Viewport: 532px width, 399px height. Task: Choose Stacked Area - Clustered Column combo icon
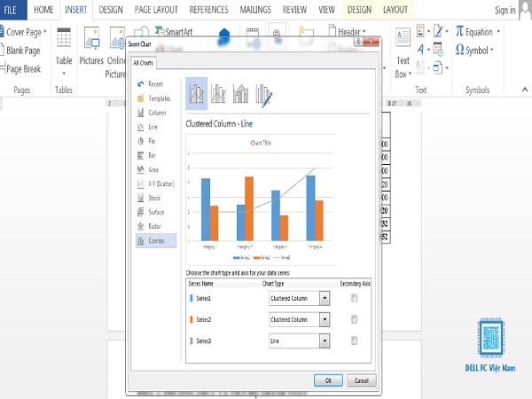tap(240, 93)
